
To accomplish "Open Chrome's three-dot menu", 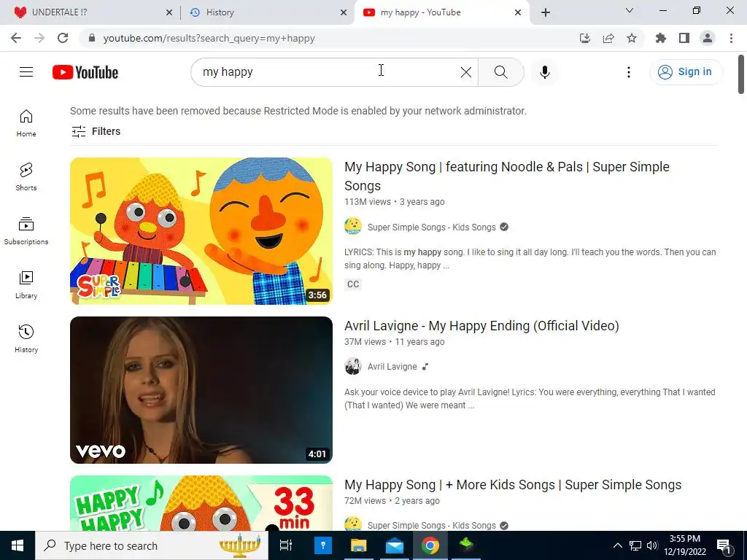I will [x=731, y=38].
